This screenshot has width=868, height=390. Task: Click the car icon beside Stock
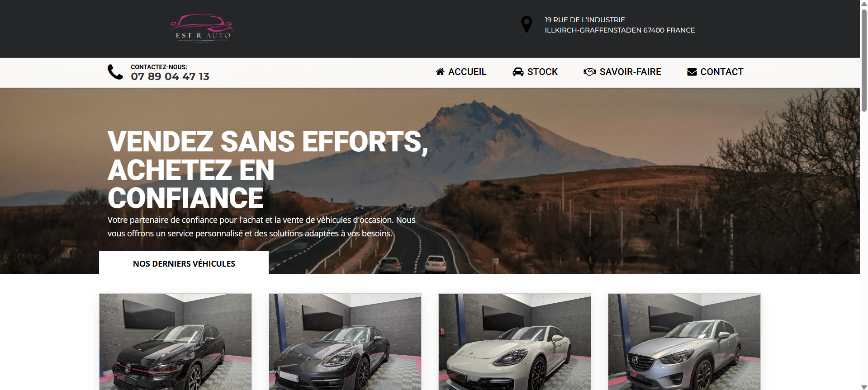[518, 71]
